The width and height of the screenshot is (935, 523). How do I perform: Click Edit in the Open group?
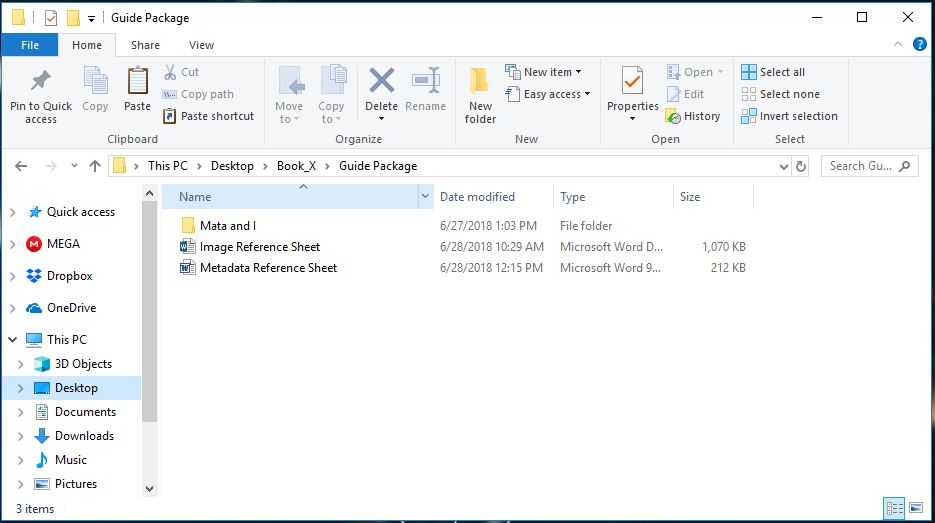686,94
